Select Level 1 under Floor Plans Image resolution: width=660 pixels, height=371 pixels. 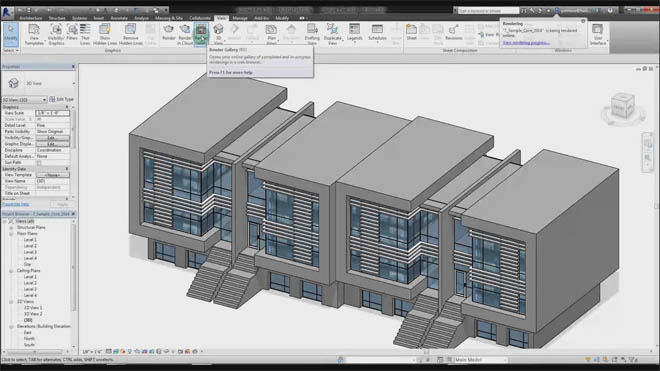click(30, 240)
